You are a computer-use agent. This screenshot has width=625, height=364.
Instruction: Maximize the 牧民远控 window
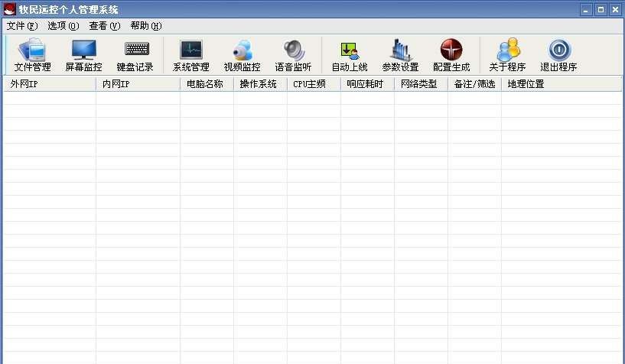click(x=601, y=10)
